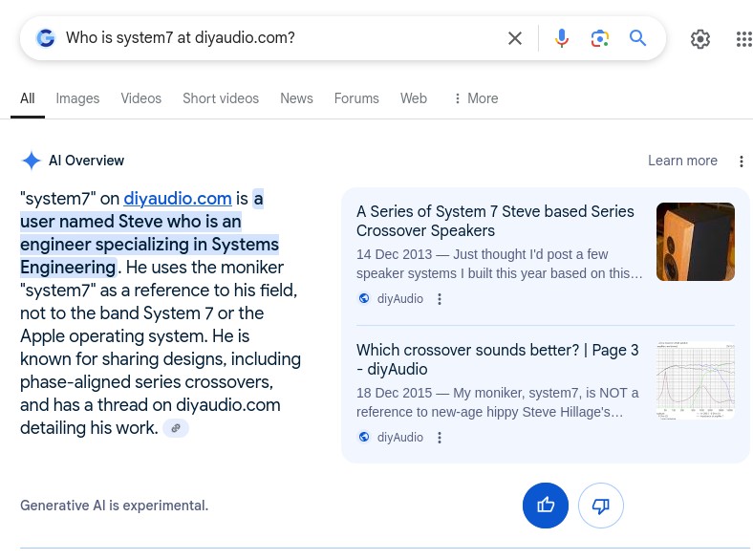Click the source link chip after overview text
Image resolution: width=753 pixels, height=560 pixels.
[x=176, y=428]
